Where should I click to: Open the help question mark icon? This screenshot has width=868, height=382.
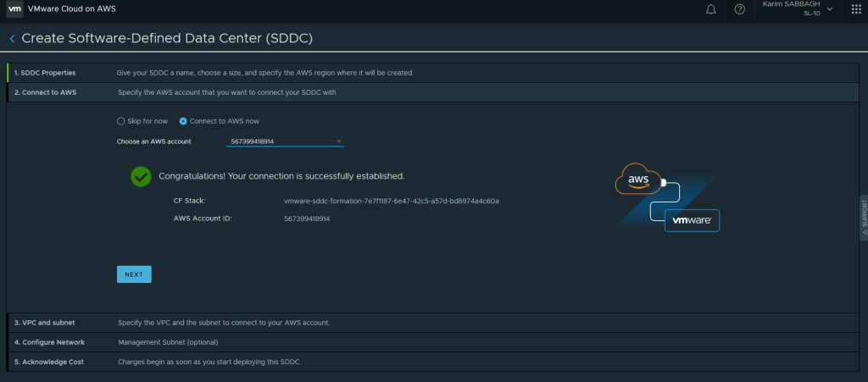tap(739, 9)
